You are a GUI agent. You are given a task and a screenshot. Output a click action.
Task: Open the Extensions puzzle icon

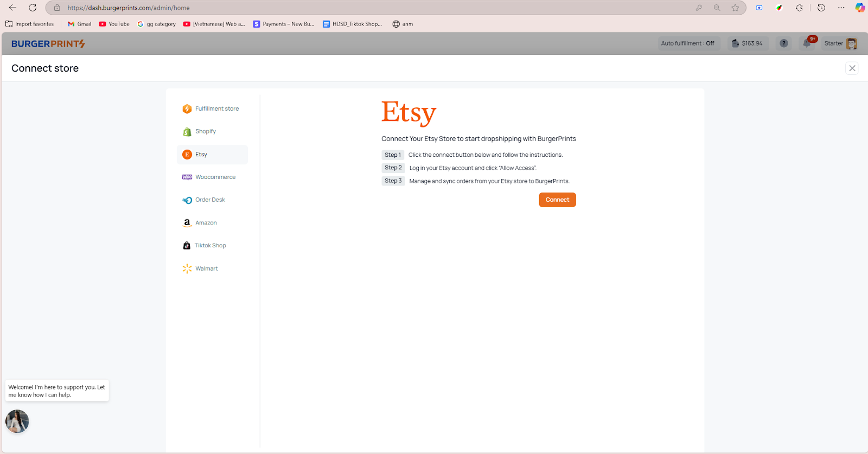coord(799,8)
